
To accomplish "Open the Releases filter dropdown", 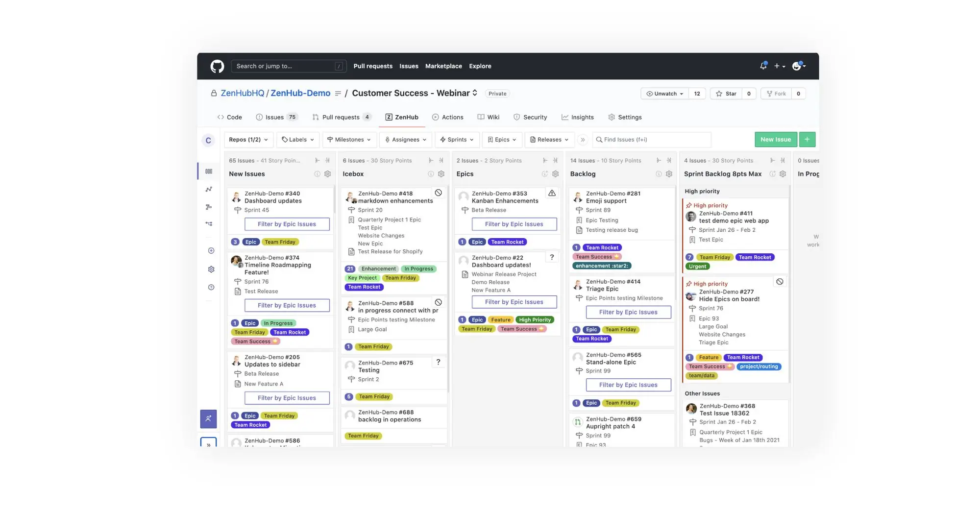I will click(549, 140).
